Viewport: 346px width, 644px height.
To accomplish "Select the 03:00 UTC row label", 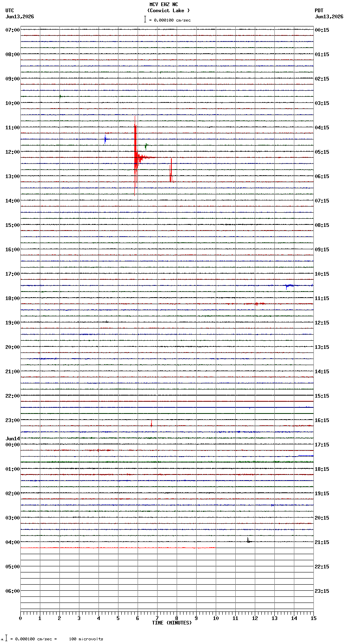I will (13, 518).
